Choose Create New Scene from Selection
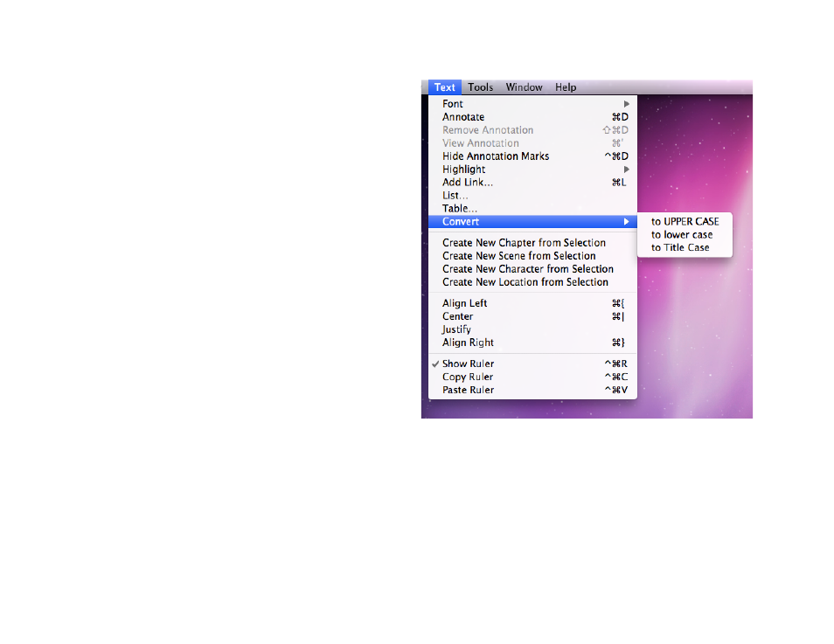This screenshot has height=644, width=834. click(532, 256)
